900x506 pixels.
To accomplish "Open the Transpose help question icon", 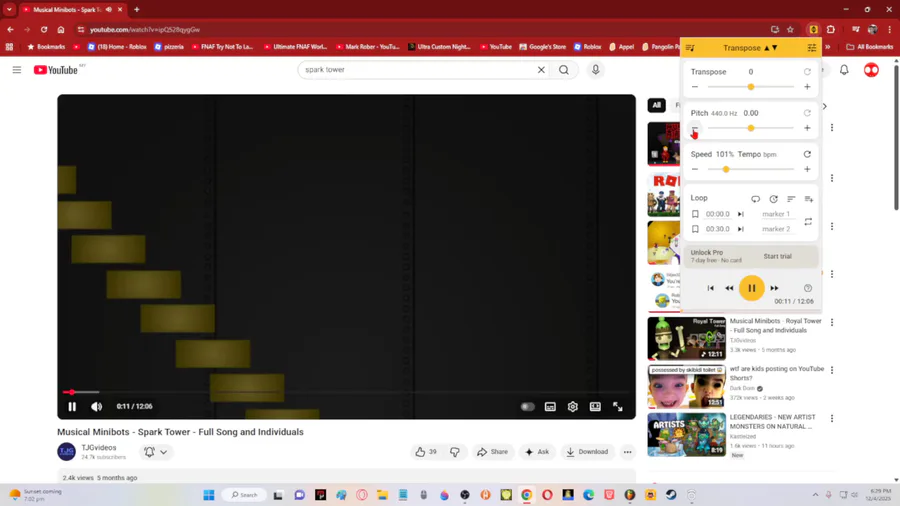I will [808, 288].
